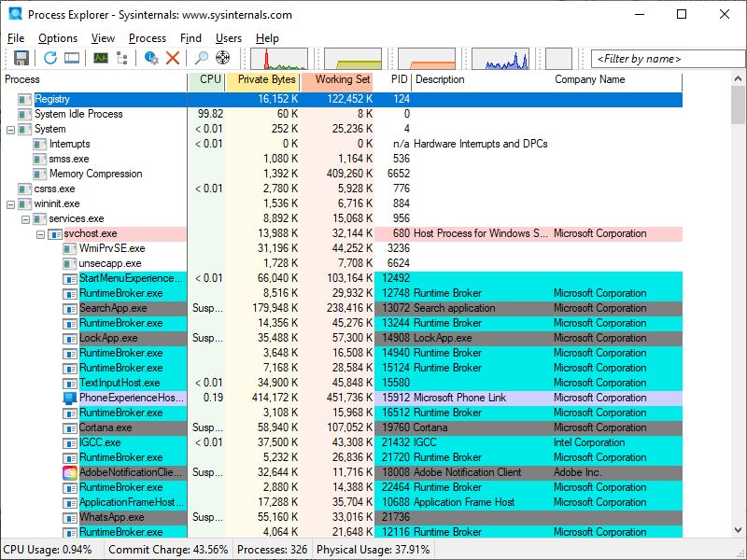Find a handle or DLL
This screenshot has height=560, width=747.
click(x=203, y=58)
